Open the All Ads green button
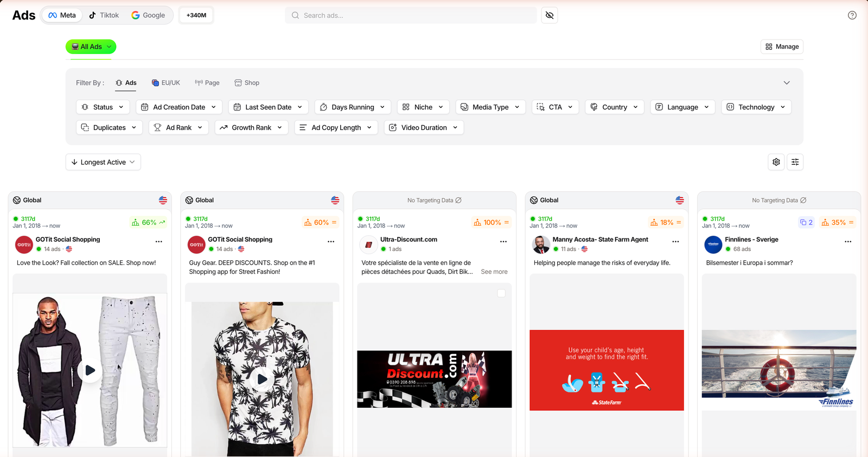Screen dimensions: 868x457 [91, 47]
